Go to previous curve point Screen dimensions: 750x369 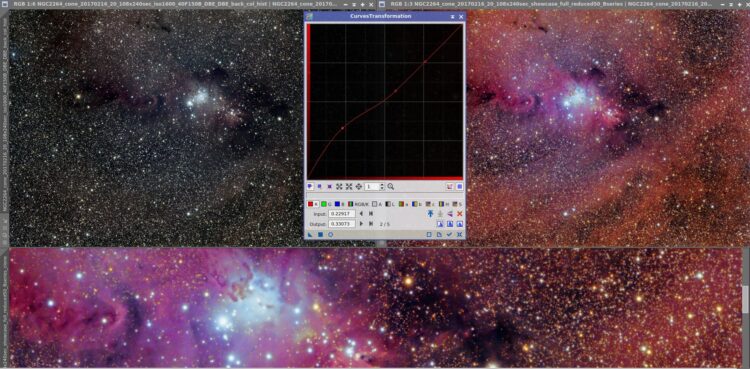pyautogui.click(x=361, y=213)
